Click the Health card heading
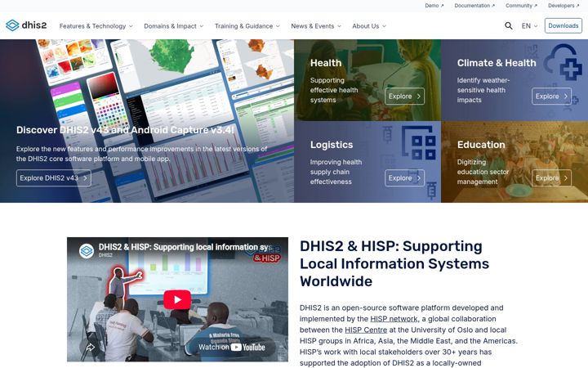The height and width of the screenshot is (368, 588). pos(326,63)
